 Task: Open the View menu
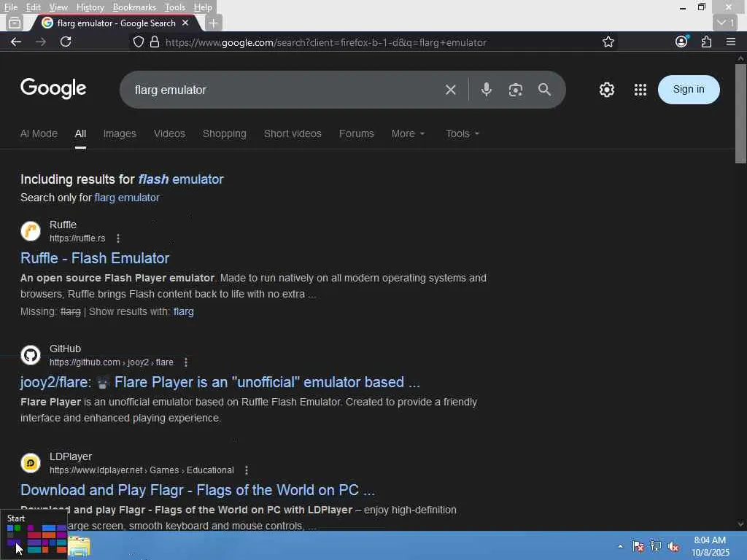[58, 7]
